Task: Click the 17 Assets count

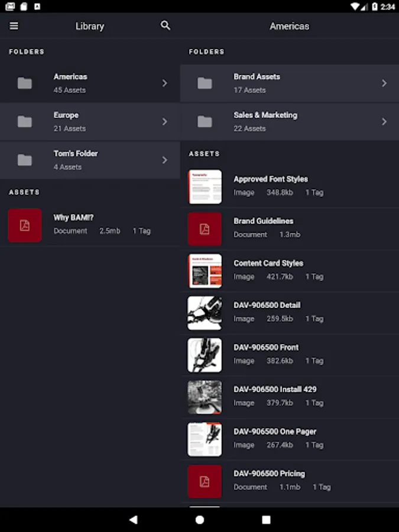Action: (x=249, y=90)
